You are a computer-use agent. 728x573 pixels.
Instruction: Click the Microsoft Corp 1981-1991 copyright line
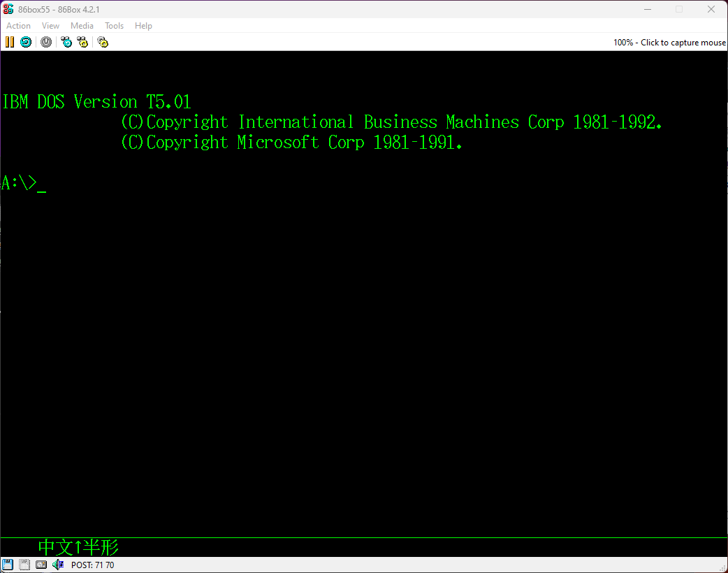(291, 143)
